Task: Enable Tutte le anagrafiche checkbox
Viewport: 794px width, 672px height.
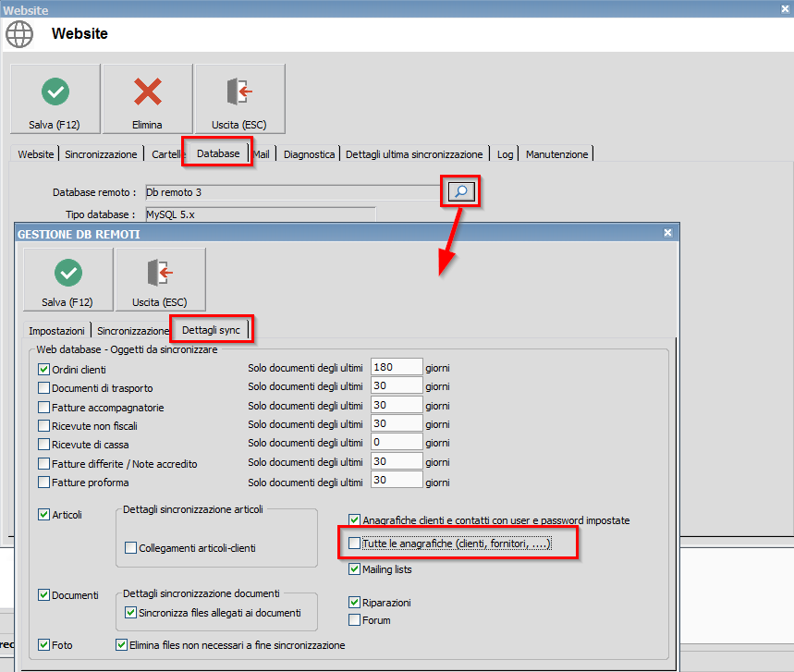Action: [354, 544]
